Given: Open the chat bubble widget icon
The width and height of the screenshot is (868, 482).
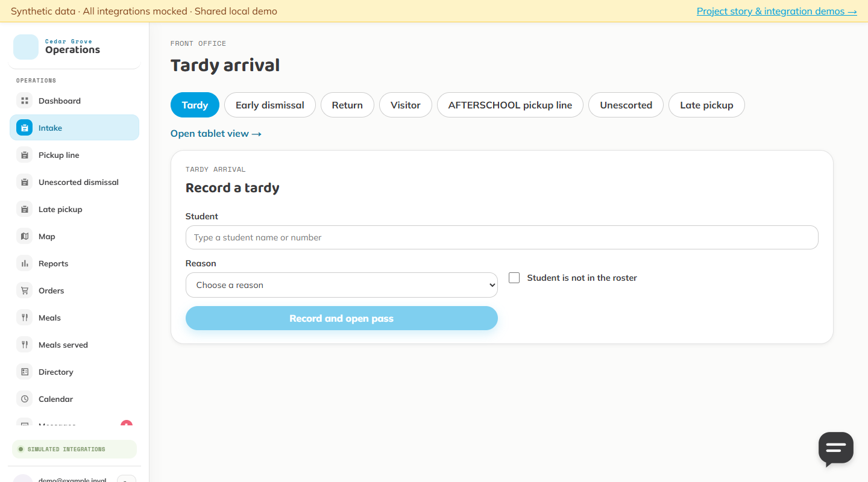Looking at the screenshot, I should click(836, 448).
